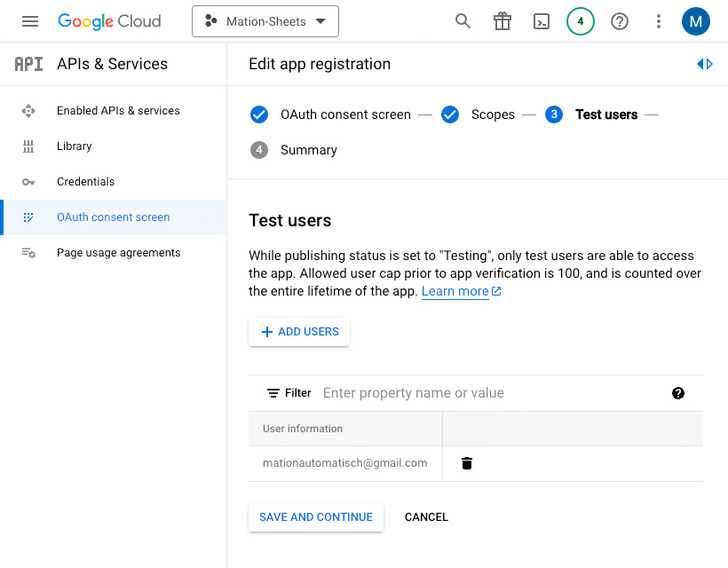This screenshot has width=728, height=568.
Task: Select OAuth consent screen sidebar item
Action: point(114,217)
